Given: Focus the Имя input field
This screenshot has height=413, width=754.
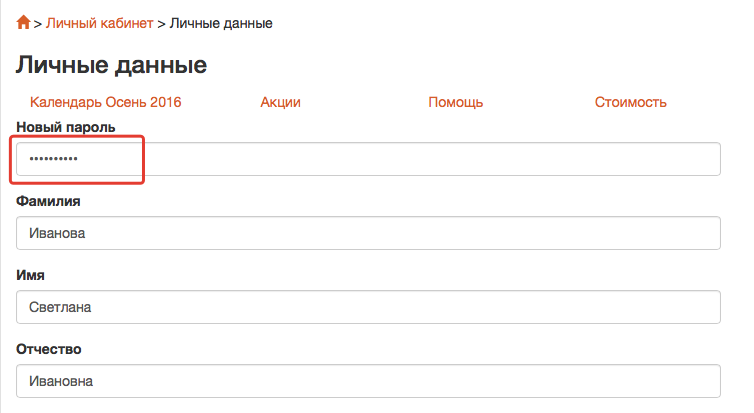Looking at the screenshot, I should point(368,307).
